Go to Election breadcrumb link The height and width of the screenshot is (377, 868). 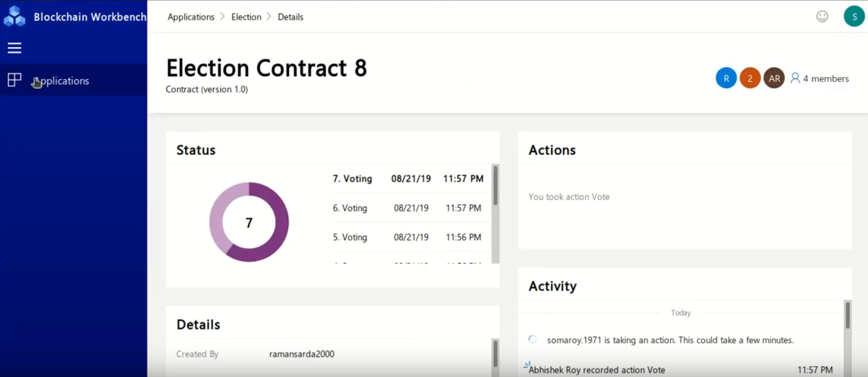coord(246,17)
